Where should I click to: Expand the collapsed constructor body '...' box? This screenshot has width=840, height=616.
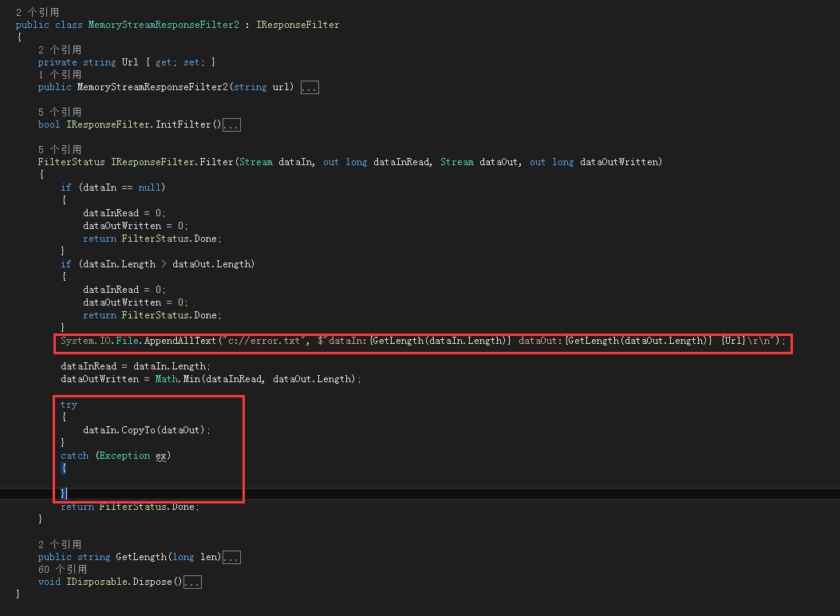310,87
